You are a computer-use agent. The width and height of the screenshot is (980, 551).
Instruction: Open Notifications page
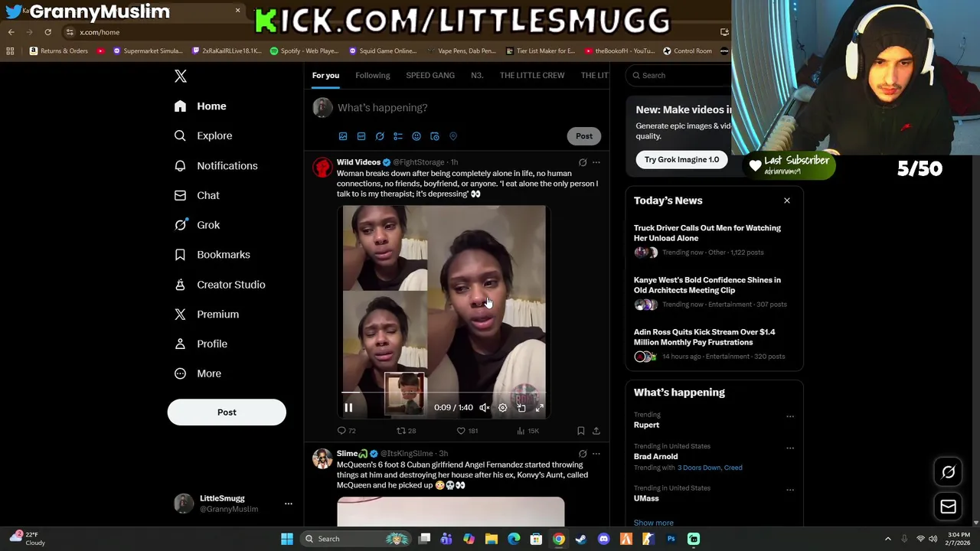(215, 165)
